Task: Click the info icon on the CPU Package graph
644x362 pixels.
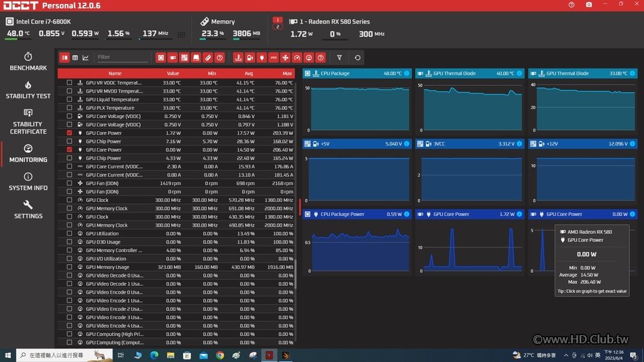Action: [x=407, y=73]
